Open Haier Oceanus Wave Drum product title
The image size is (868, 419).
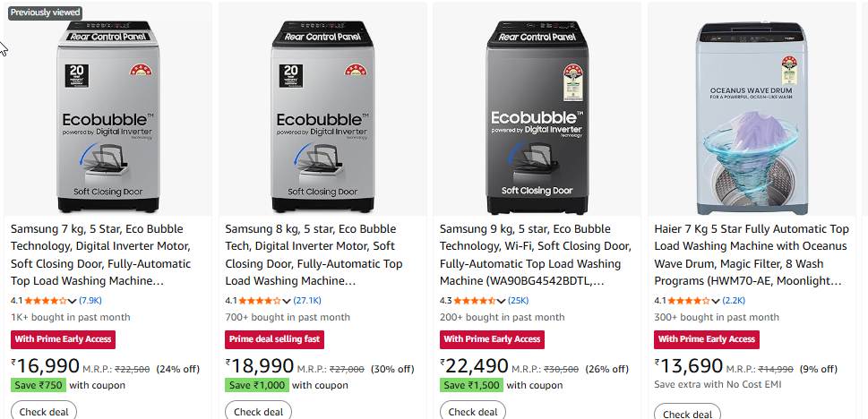click(752, 255)
